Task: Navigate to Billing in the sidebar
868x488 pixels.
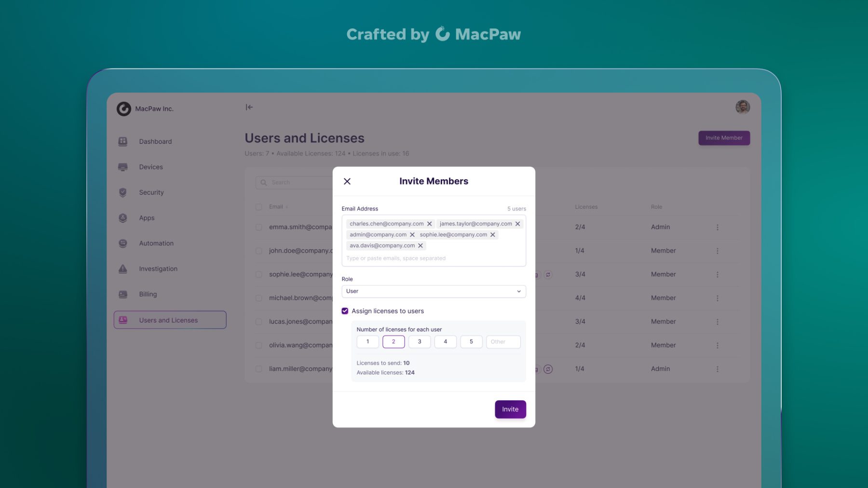Action: [148, 294]
